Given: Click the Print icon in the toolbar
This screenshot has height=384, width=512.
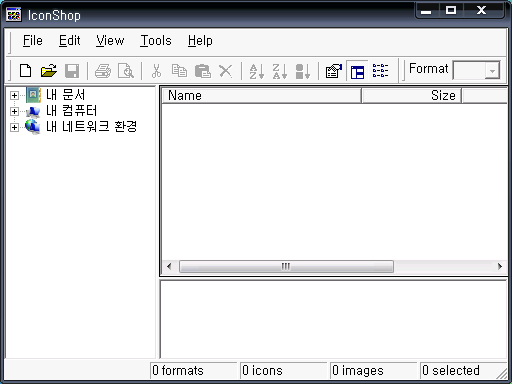Looking at the screenshot, I should point(103,71).
